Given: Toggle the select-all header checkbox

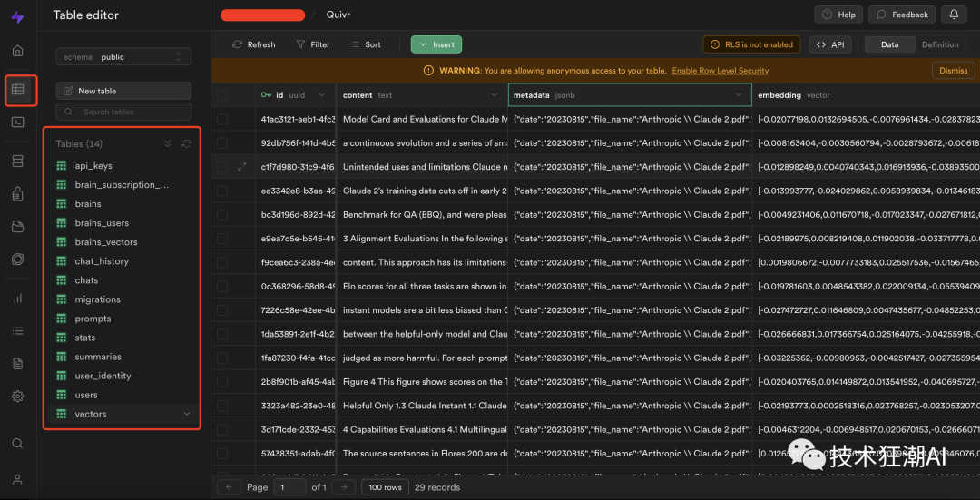Looking at the screenshot, I should click(x=222, y=95).
